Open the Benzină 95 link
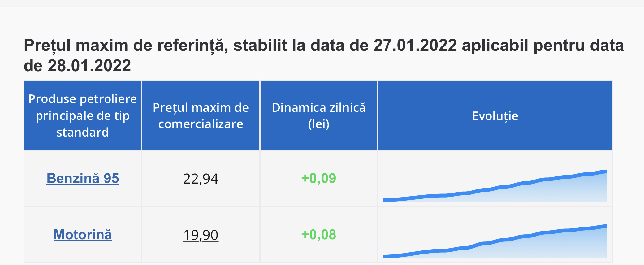 pyautogui.click(x=83, y=178)
